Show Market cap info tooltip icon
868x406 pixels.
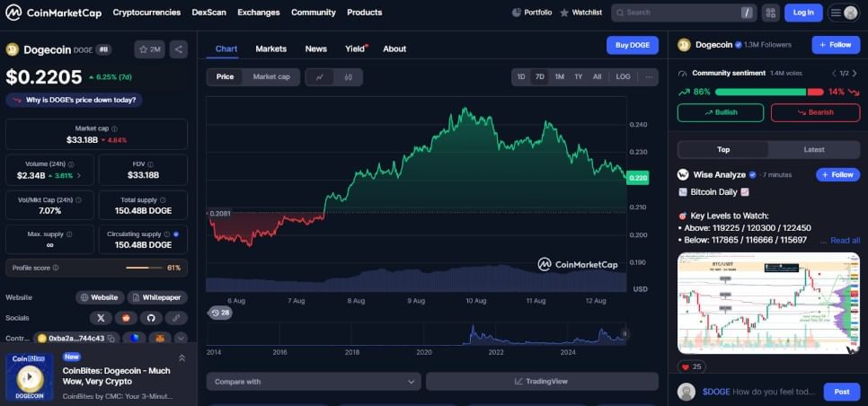115,128
